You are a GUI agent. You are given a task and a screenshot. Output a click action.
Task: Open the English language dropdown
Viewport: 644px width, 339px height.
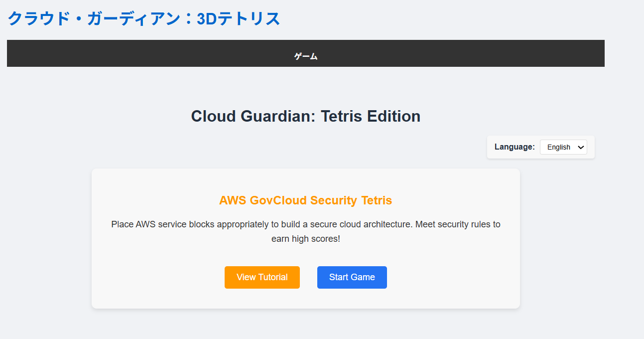pyautogui.click(x=563, y=147)
